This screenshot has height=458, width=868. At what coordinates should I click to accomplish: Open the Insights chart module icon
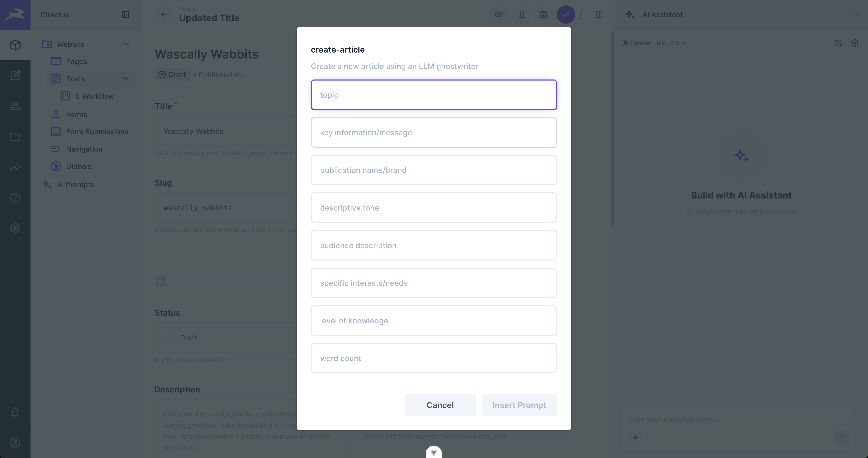(15, 167)
